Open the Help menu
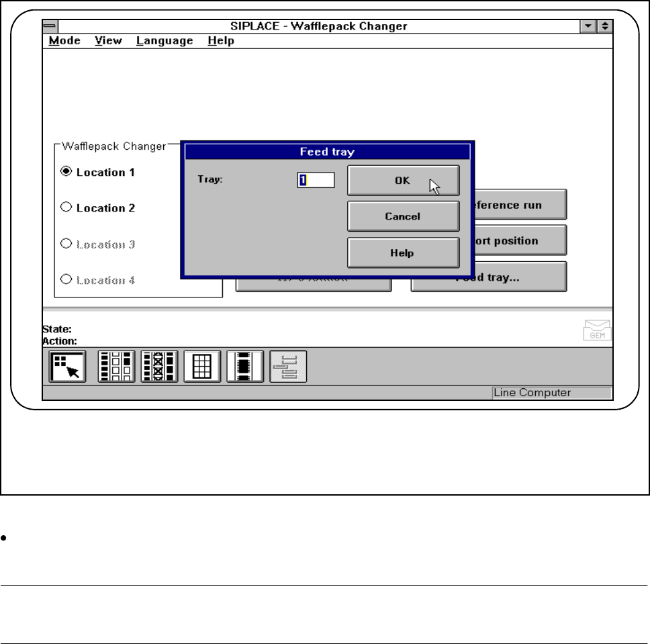Image resolution: width=650 pixels, height=644 pixels. tap(221, 41)
